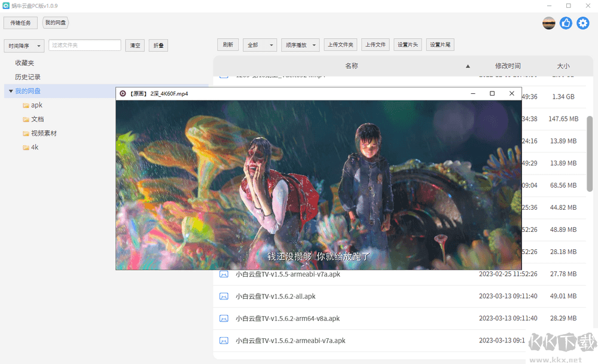Open the 全部 filter dropdown
This screenshot has height=364, width=598.
(x=260, y=44)
